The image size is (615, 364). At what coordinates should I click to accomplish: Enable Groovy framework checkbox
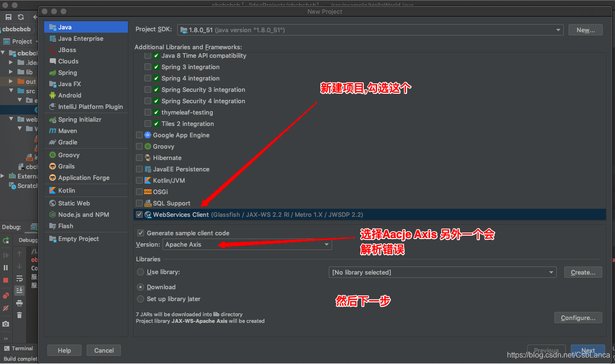pyautogui.click(x=139, y=146)
